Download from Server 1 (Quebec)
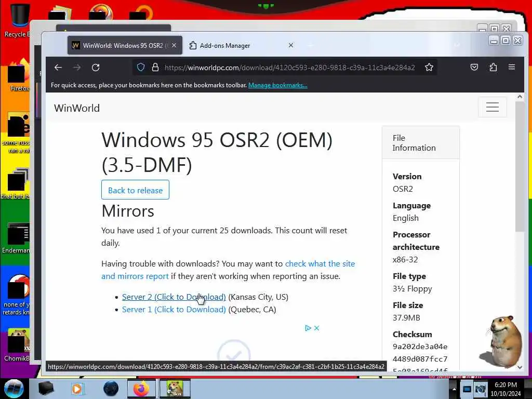Image resolution: width=532 pixels, height=399 pixels. coord(174,310)
